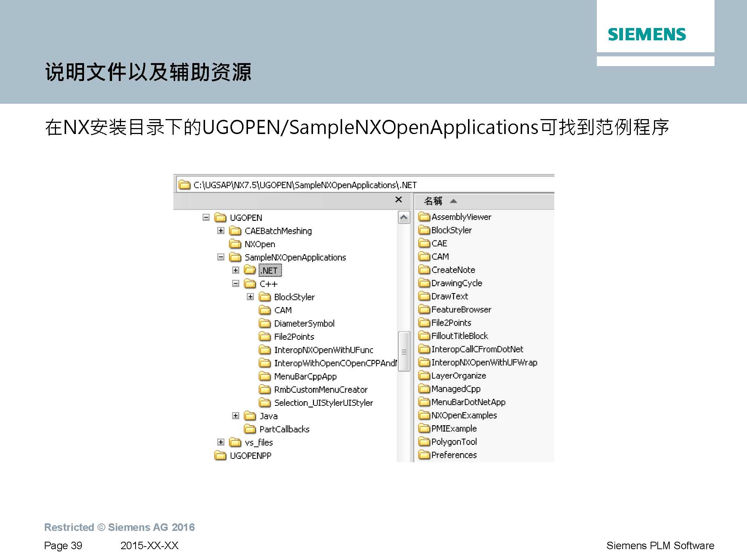Select the RmbCustomMenuCreator folder icon

click(x=265, y=389)
